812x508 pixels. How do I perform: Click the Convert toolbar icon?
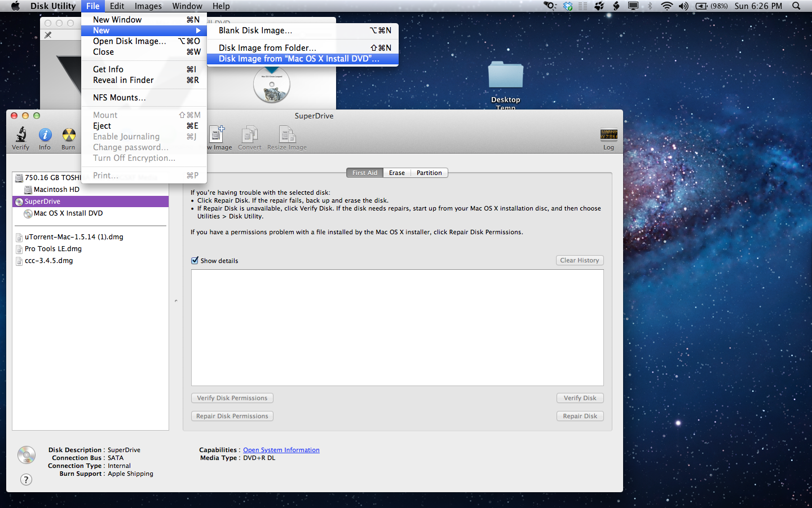[x=249, y=134]
